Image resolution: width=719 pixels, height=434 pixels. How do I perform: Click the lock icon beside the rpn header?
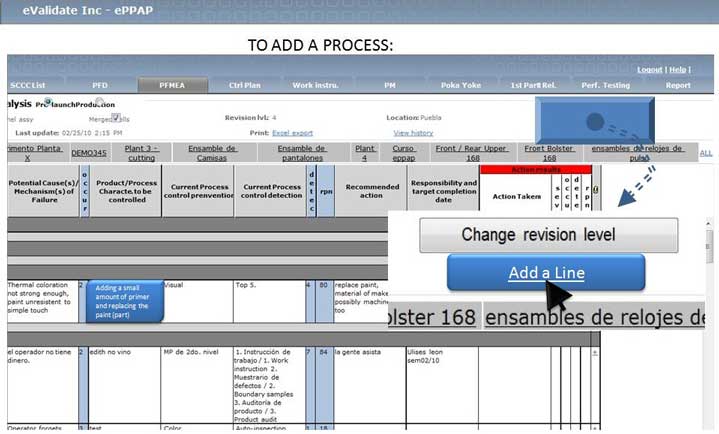pos(596,189)
